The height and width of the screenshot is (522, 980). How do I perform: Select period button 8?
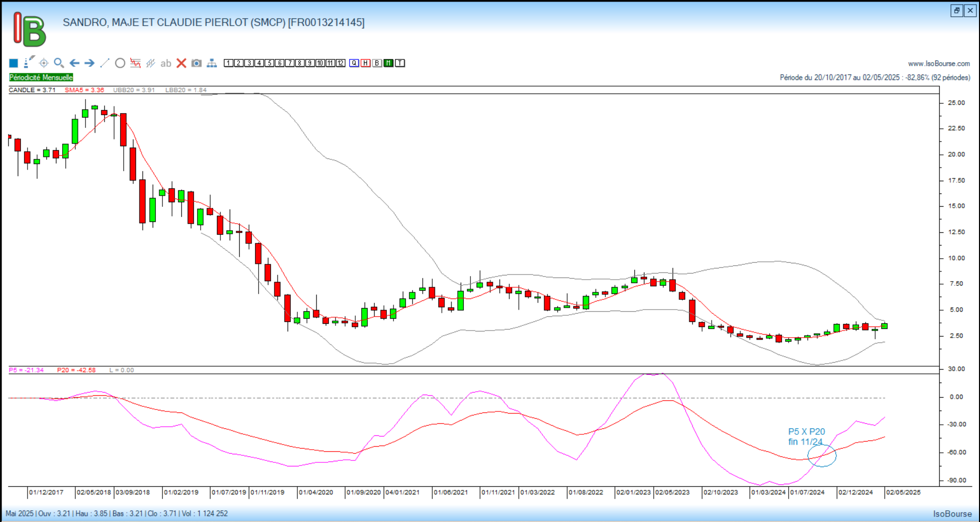point(300,63)
